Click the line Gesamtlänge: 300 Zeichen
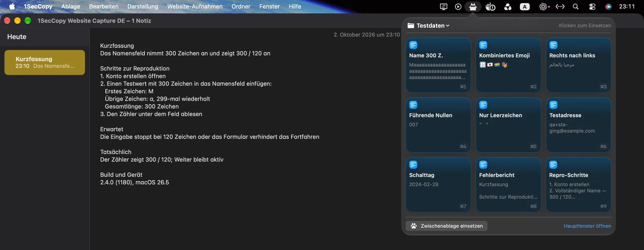 tap(142, 106)
